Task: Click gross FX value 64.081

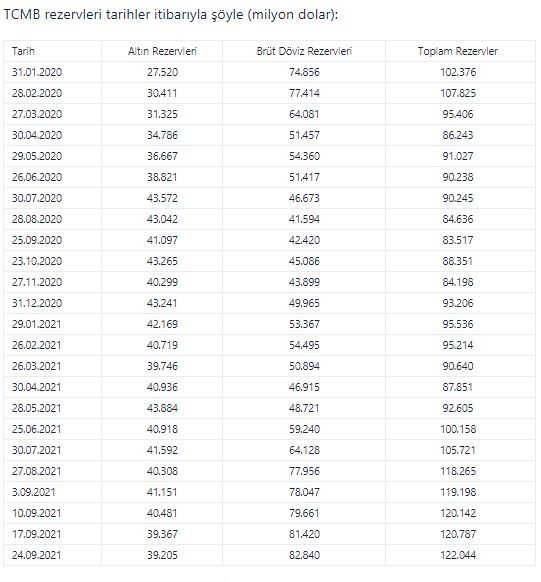Action: click(x=304, y=114)
